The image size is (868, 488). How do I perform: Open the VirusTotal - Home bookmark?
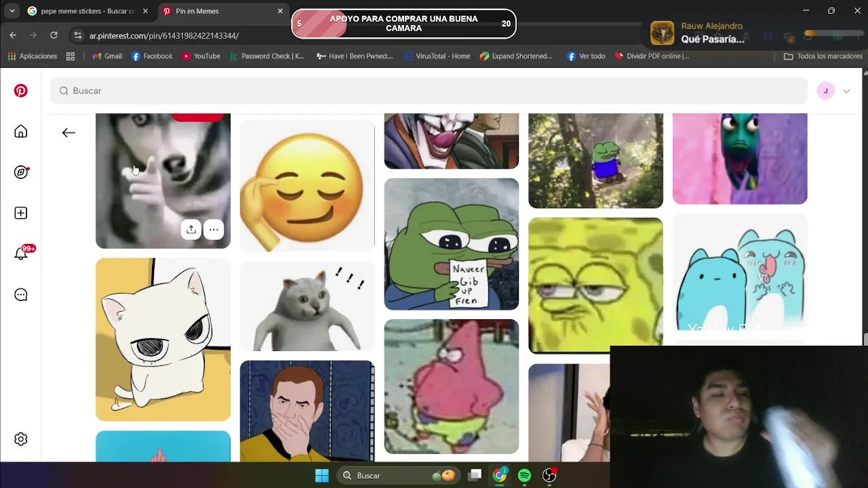pos(437,56)
